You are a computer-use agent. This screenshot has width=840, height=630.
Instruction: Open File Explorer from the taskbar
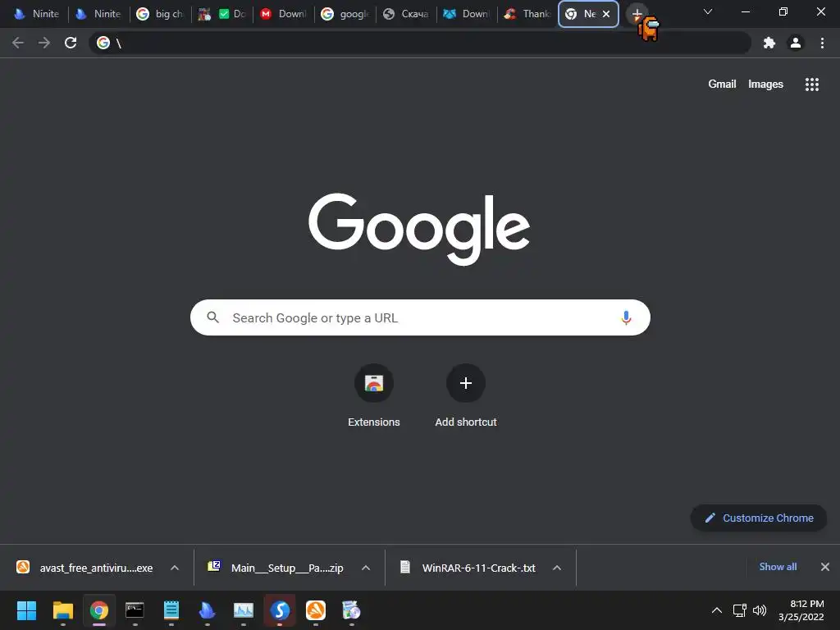pos(62,610)
